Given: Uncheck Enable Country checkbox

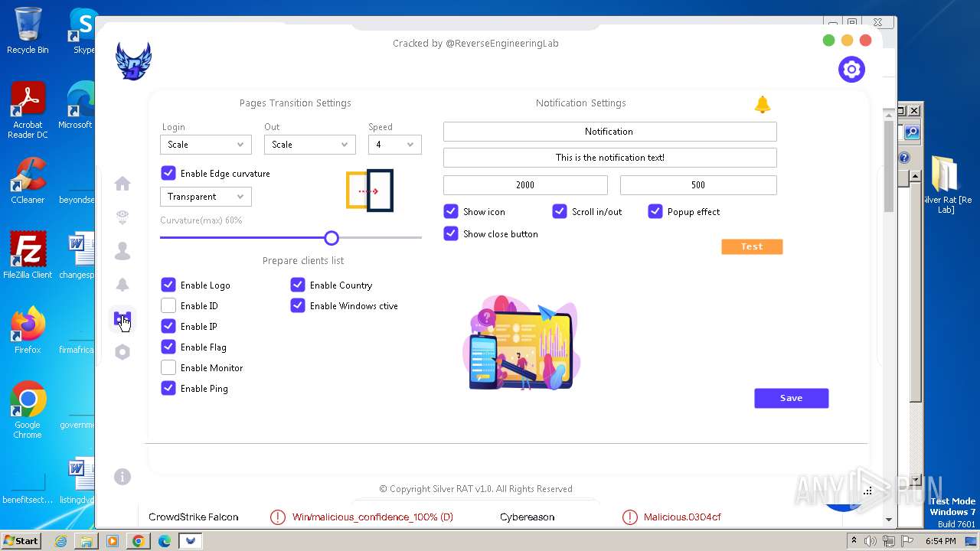Looking at the screenshot, I should point(298,285).
